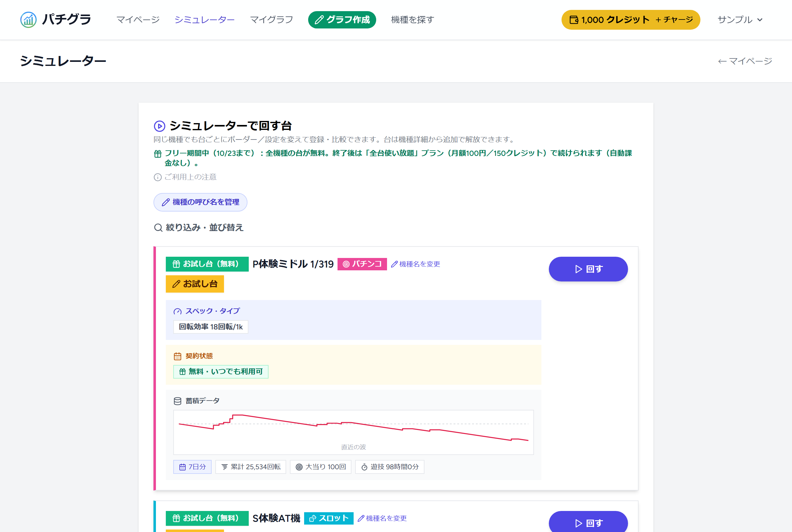The height and width of the screenshot is (532, 792).
Task: Click the P体験ミドル 1/319 title
Action: point(293,264)
